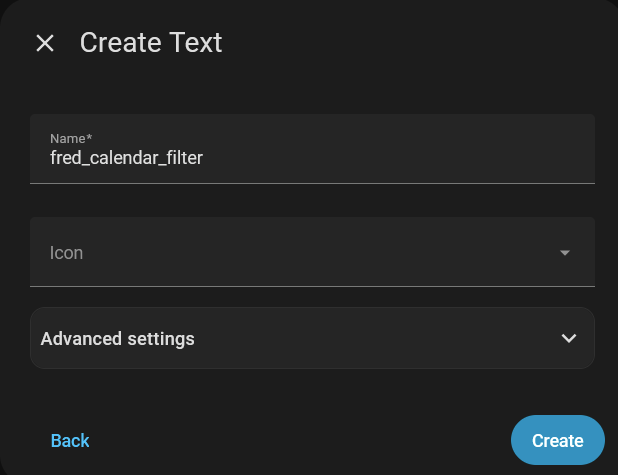The image size is (618, 475).
Task: Click the X icon beside Create Text
Action: [45, 43]
